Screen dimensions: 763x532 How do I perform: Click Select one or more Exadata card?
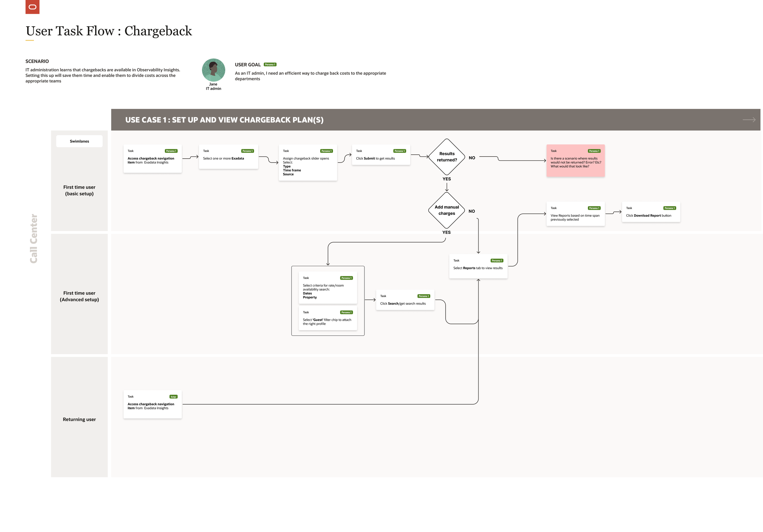pos(228,157)
